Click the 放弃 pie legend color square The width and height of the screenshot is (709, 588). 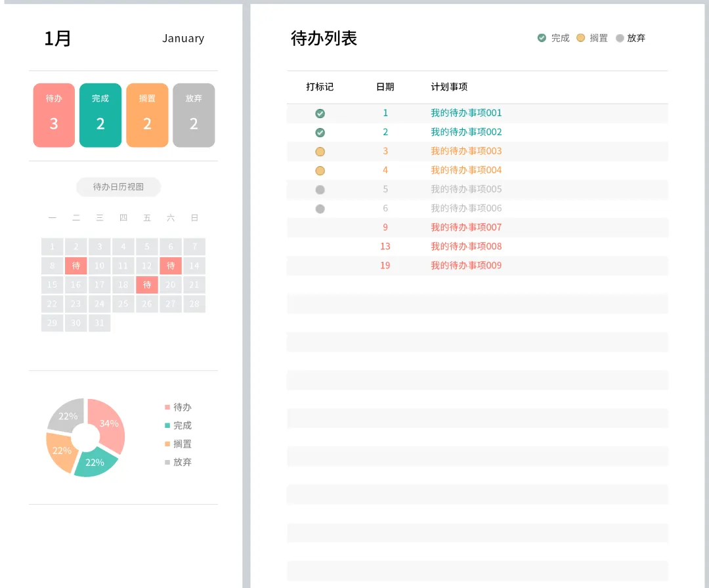[x=167, y=463]
